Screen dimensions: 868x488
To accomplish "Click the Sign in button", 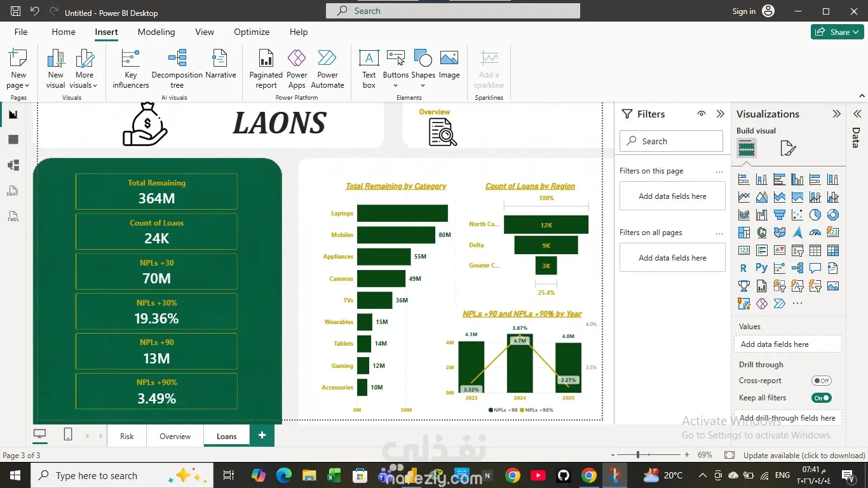I will point(754,11).
